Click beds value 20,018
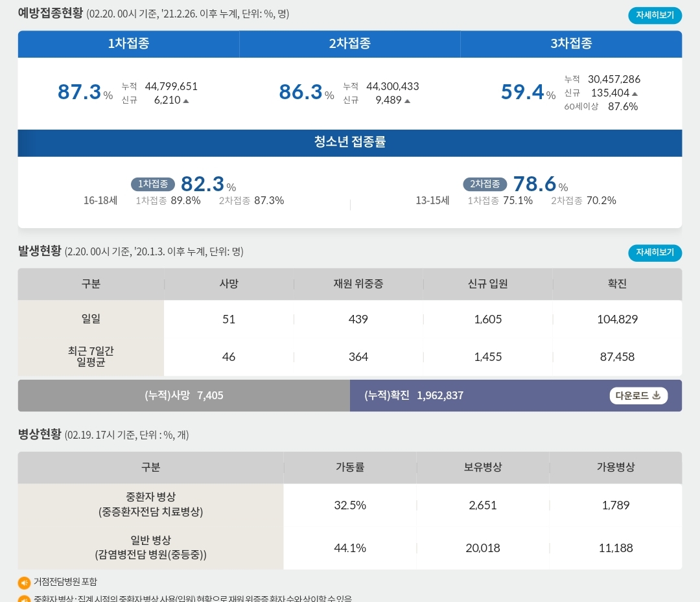Image resolution: width=700 pixels, height=602 pixels. [x=483, y=548]
